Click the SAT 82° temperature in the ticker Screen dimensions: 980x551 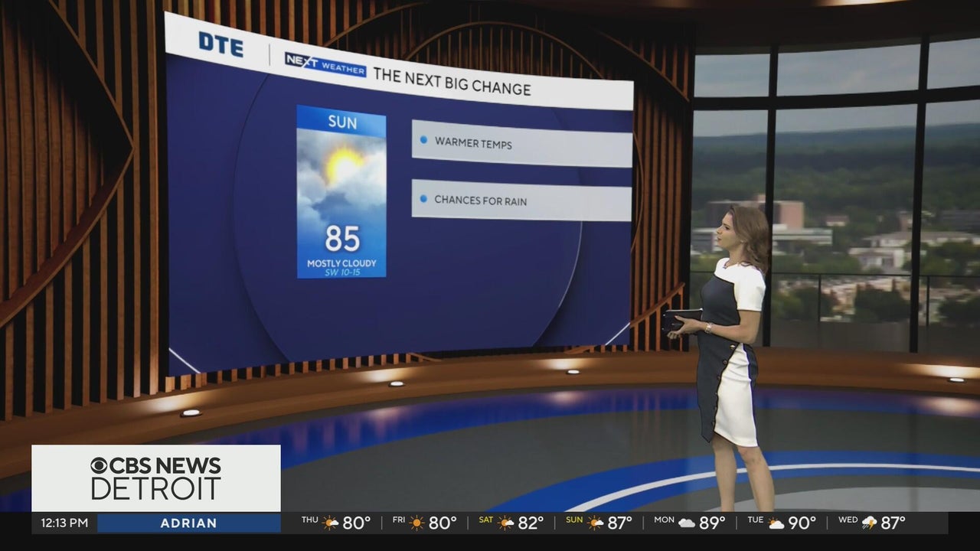[531, 523]
